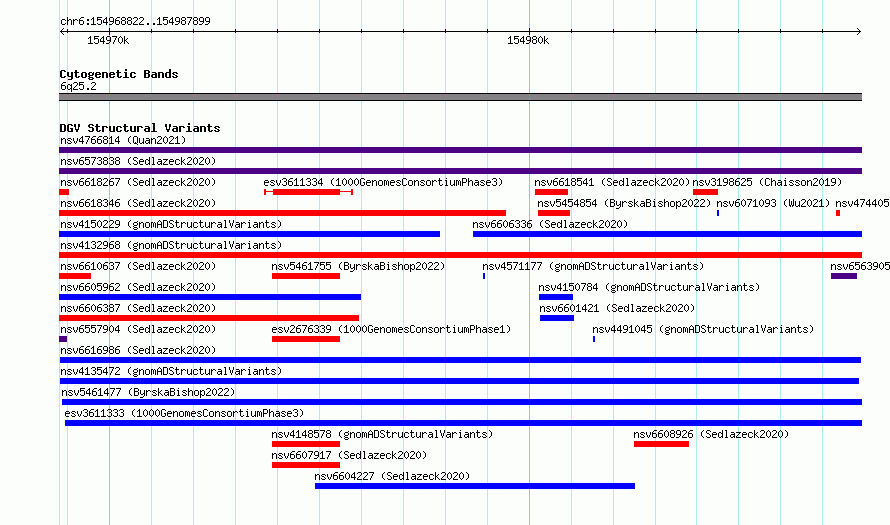Click nsv5461477 (ByrskaBishop2022) label
The height and width of the screenshot is (525, 890).
point(148,392)
